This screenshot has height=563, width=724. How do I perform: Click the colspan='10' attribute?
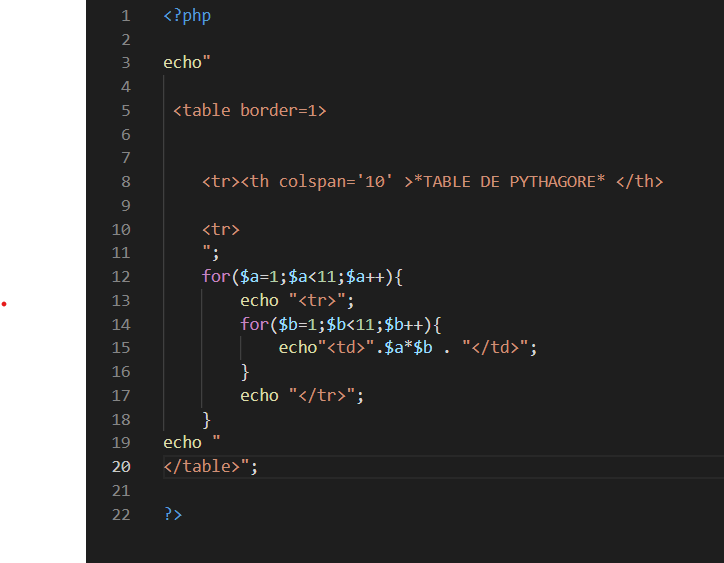(x=336, y=182)
